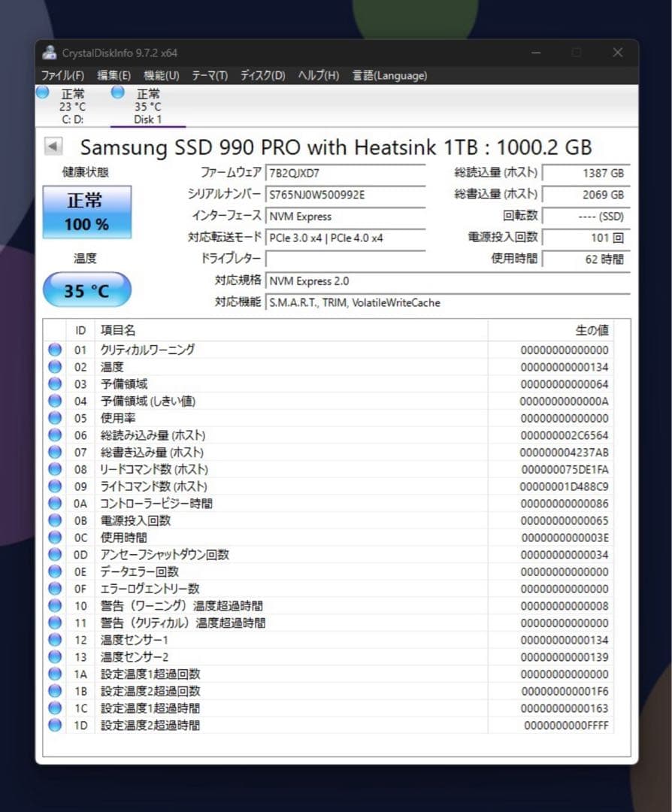Open the 言語(Language) menu
The image size is (672, 812).
tap(389, 75)
